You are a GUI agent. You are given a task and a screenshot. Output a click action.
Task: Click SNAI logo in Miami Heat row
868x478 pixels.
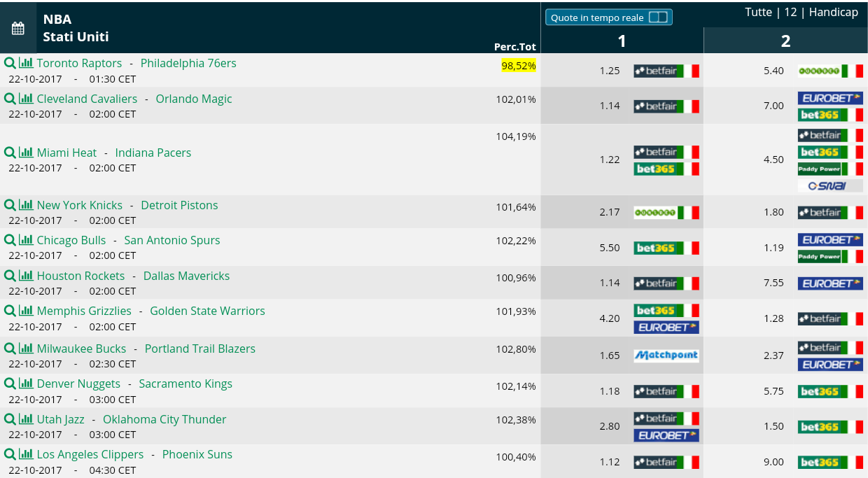830,185
